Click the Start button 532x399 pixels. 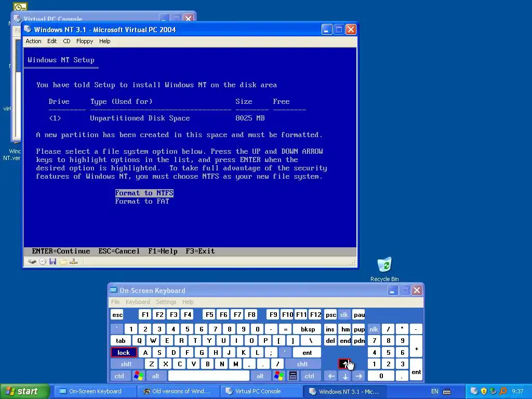(x=24, y=392)
